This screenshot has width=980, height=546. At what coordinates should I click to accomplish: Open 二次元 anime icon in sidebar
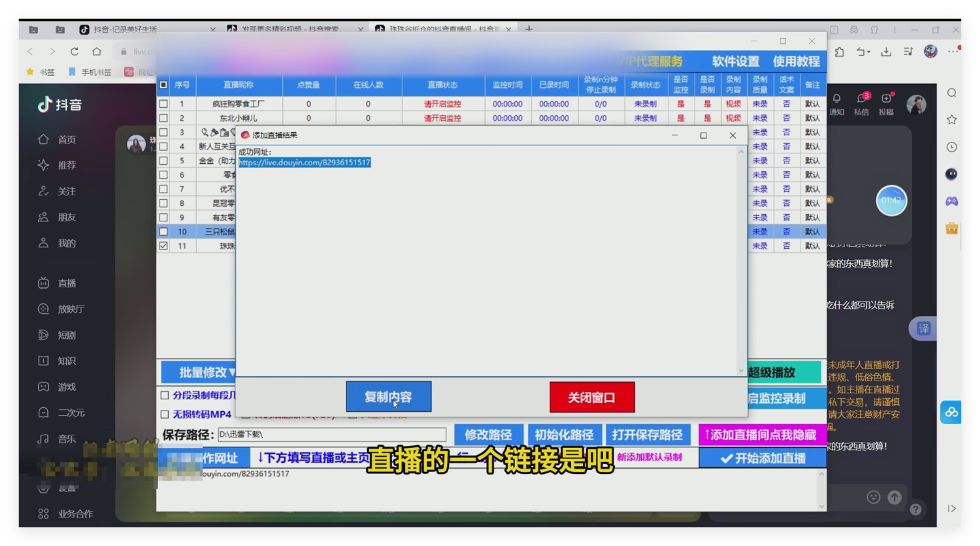[x=43, y=413]
